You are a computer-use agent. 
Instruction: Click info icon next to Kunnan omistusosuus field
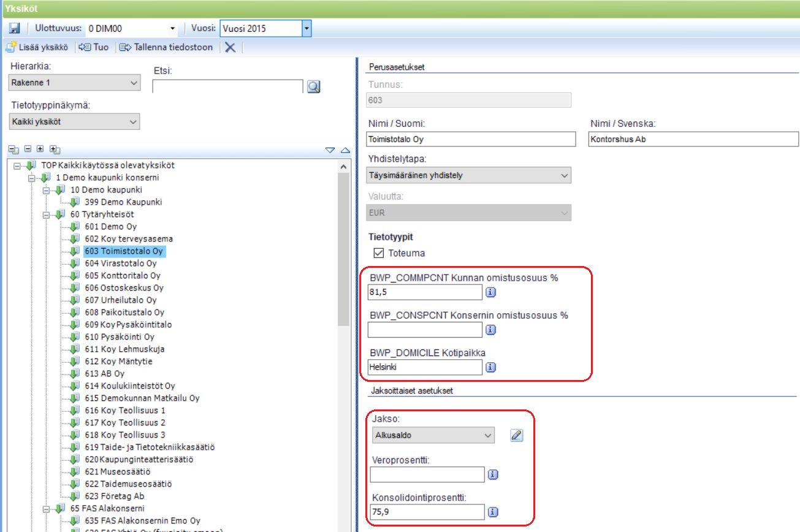490,293
